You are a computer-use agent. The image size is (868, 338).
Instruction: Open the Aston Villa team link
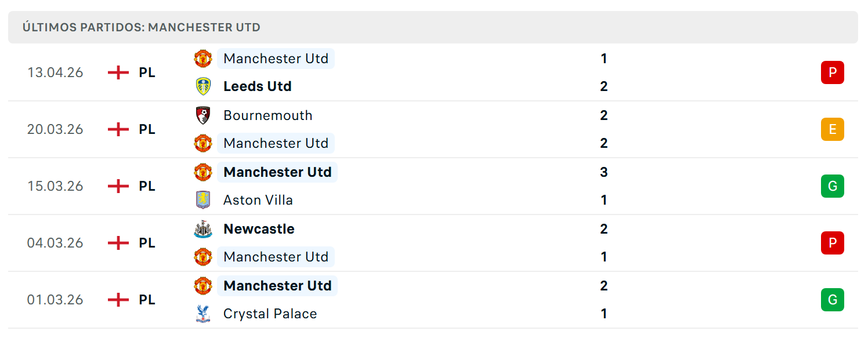point(258,200)
